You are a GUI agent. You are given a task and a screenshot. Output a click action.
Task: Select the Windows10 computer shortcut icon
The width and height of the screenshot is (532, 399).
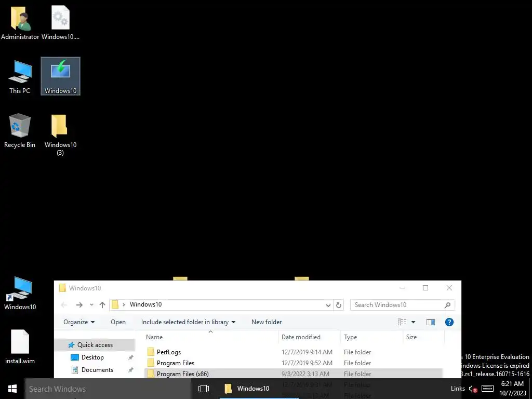(20, 293)
